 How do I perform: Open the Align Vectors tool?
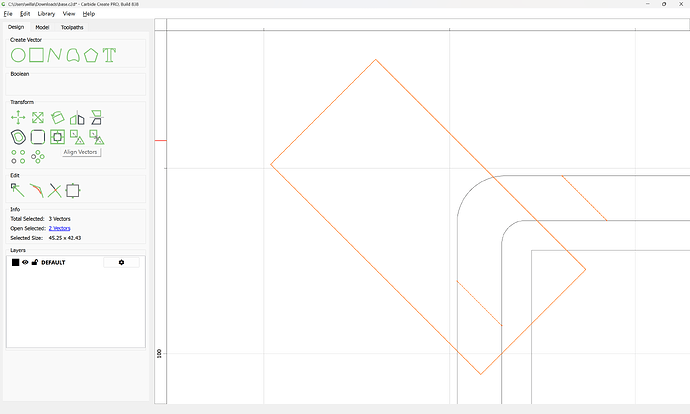pos(58,137)
